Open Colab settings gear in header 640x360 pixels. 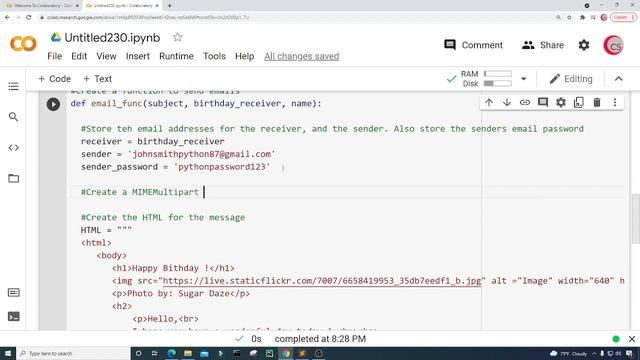click(584, 45)
